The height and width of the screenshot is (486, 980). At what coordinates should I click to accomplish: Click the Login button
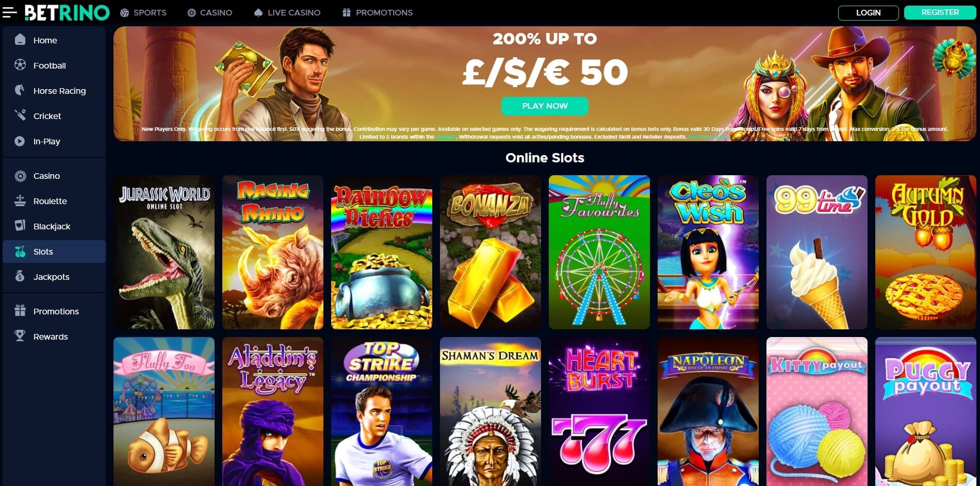pyautogui.click(x=869, y=12)
